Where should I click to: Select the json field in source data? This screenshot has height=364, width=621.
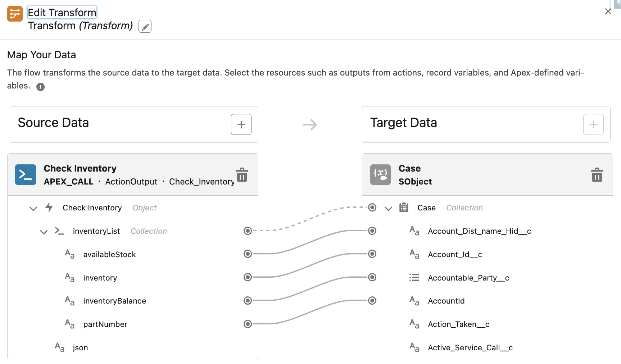click(80, 348)
